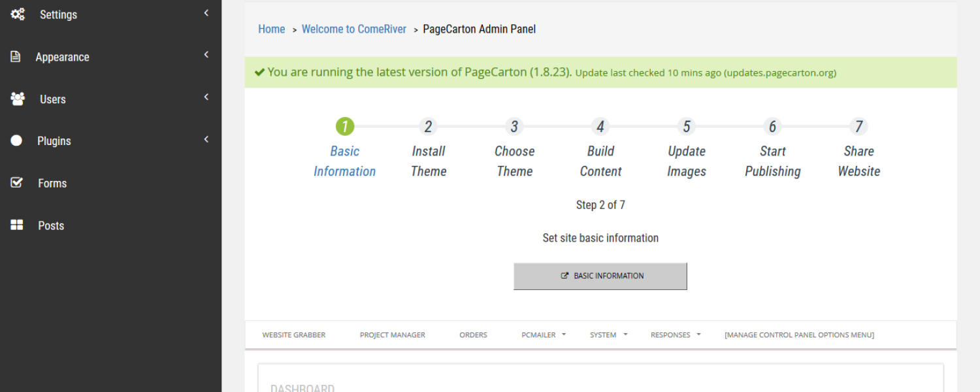The height and width of the screenshot is (392, 980).
Task: Expand the Settings sidebar chevron
Action: (206, 12)
